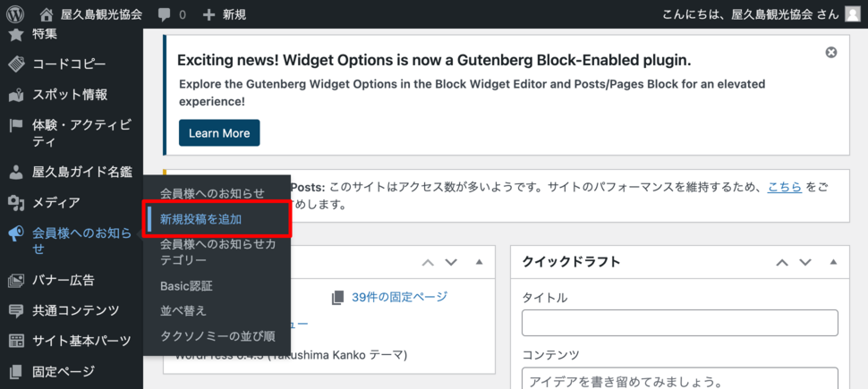Open the WordPress logo menu
This screenshot has width=868, height=389.
[x=15, y=14]
